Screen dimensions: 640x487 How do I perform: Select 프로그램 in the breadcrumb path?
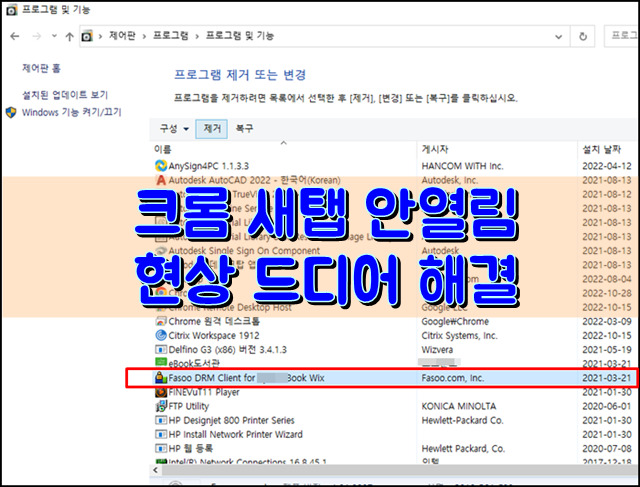[x=171, y=36]
